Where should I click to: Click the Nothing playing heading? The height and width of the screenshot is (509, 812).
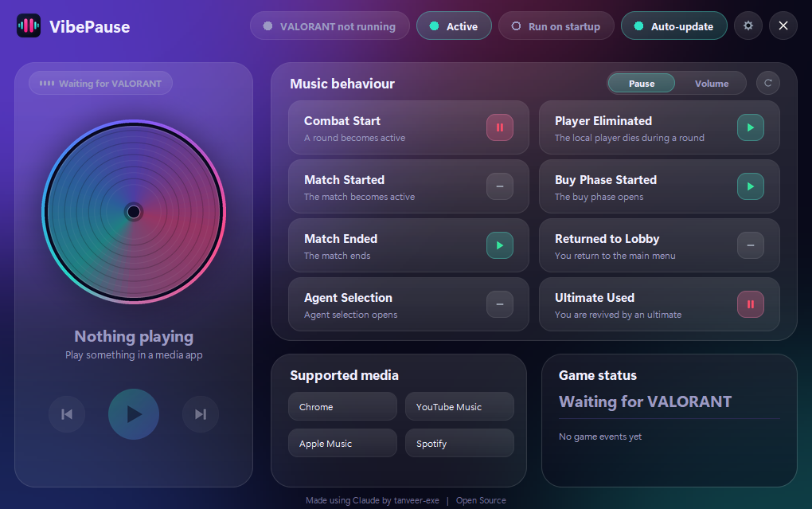tap(134, 336)
